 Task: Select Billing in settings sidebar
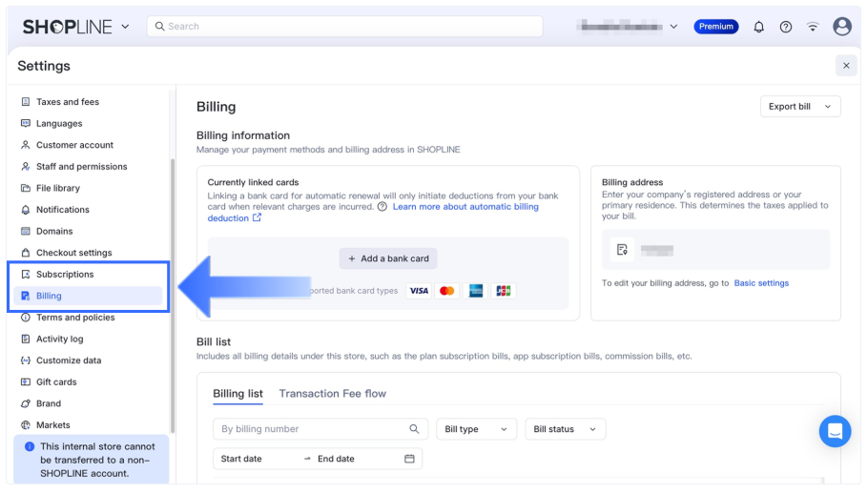pyautogui.click(x=88, y=296)
